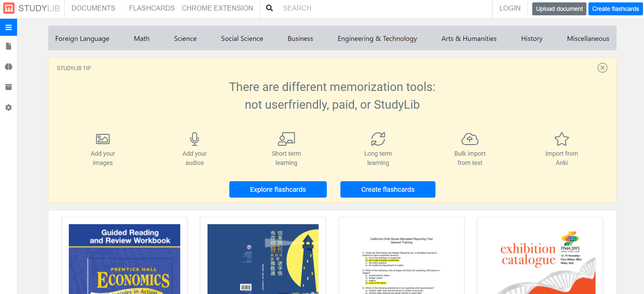The height and width of the screenshot is (294, 644).
Task: Click the microphone Add your audios icon
Action: pyautogui.click(x=195, y=139)
